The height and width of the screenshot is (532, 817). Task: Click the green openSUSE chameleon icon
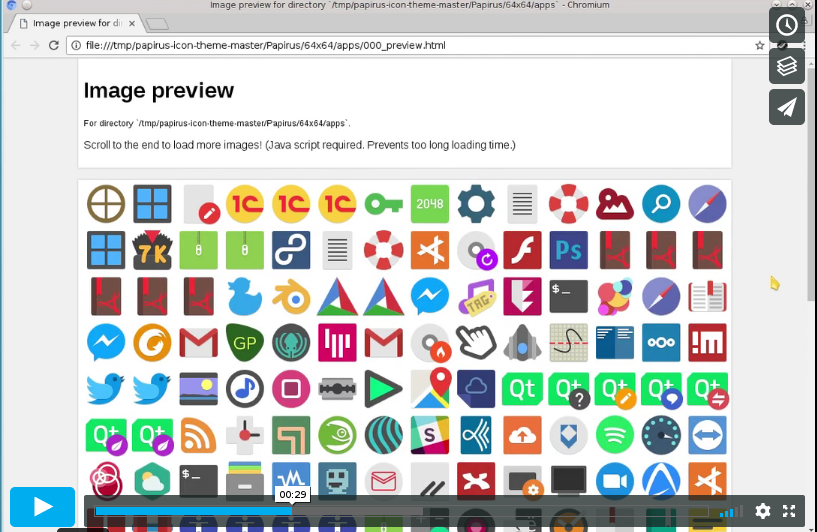pos(337,435)
